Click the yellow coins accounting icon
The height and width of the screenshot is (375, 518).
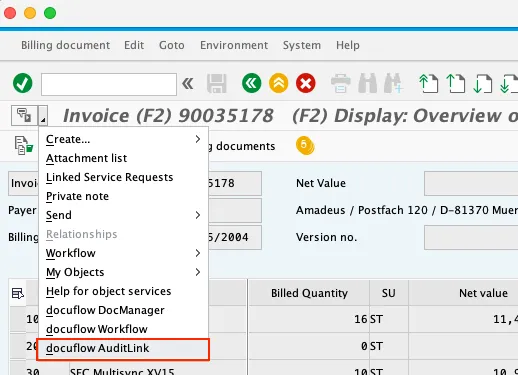[305, 146]
